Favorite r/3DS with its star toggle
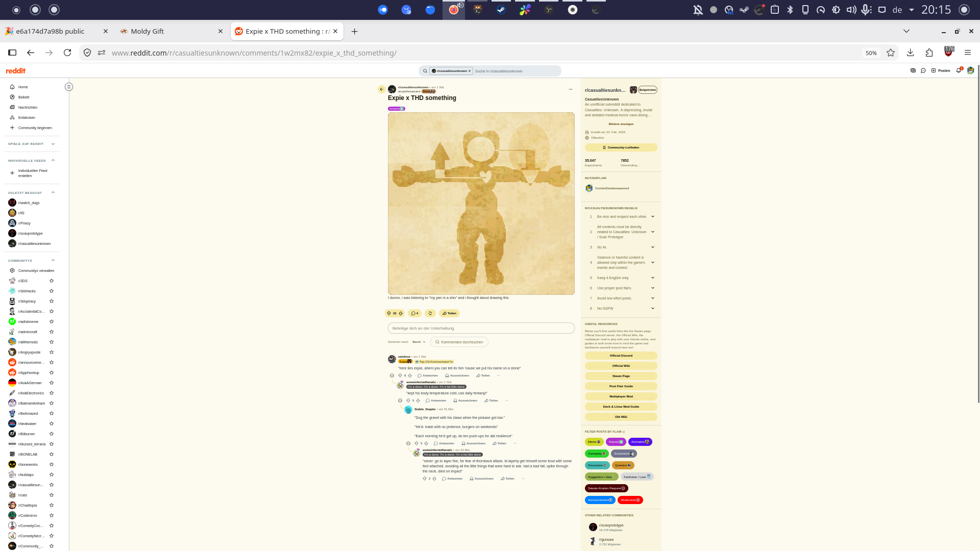 pyautogui.click(x=52, y=281)
